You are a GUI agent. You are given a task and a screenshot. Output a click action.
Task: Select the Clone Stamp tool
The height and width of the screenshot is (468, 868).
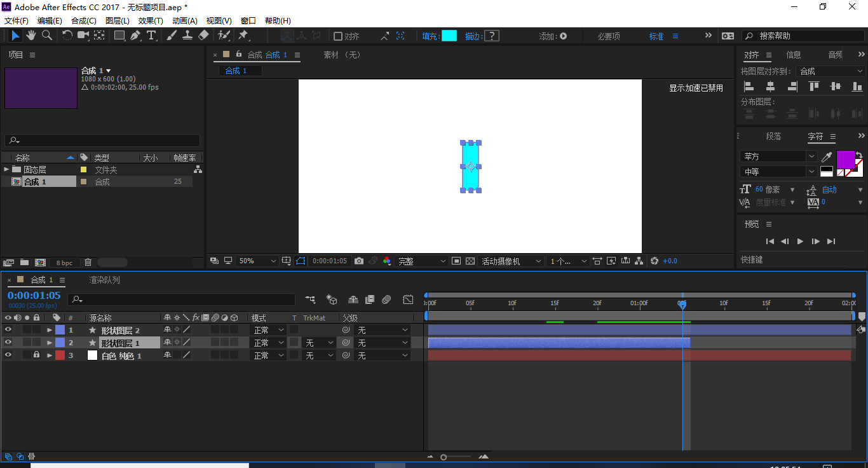coord(187,36)
